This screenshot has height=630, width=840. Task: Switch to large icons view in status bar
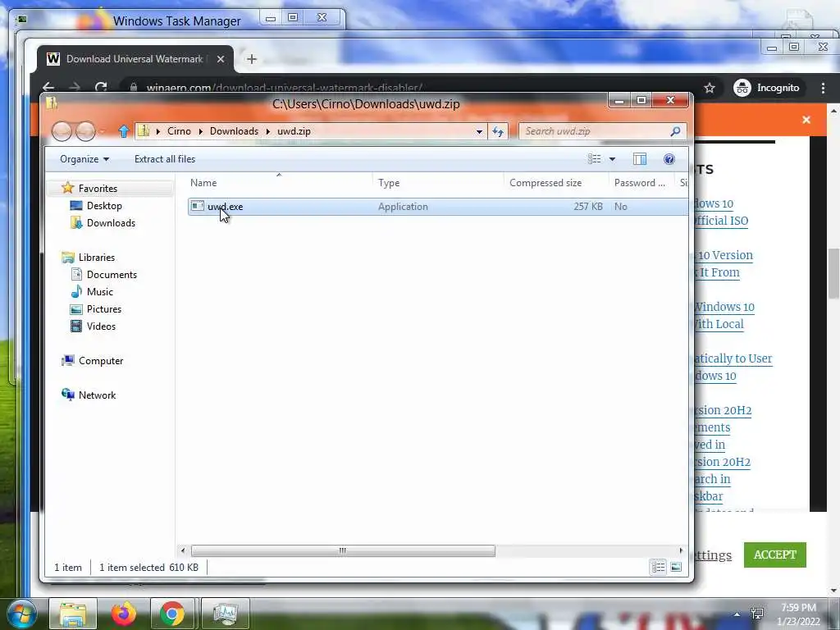point(676,568)
